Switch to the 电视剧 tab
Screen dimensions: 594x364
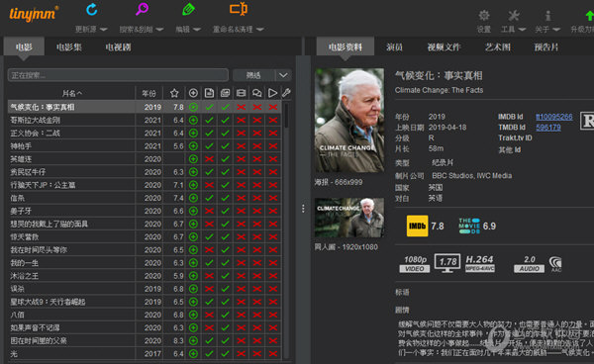[118, 46]
